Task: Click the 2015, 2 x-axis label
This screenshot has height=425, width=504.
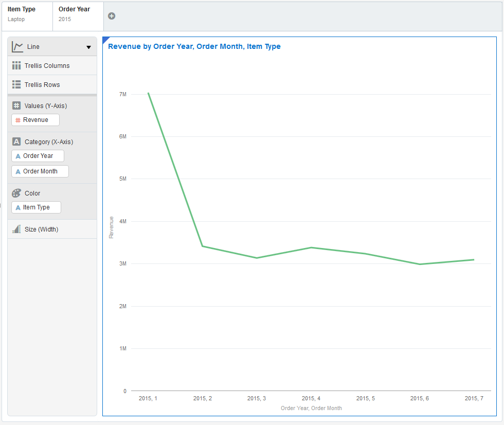Action: pos(203,398)
